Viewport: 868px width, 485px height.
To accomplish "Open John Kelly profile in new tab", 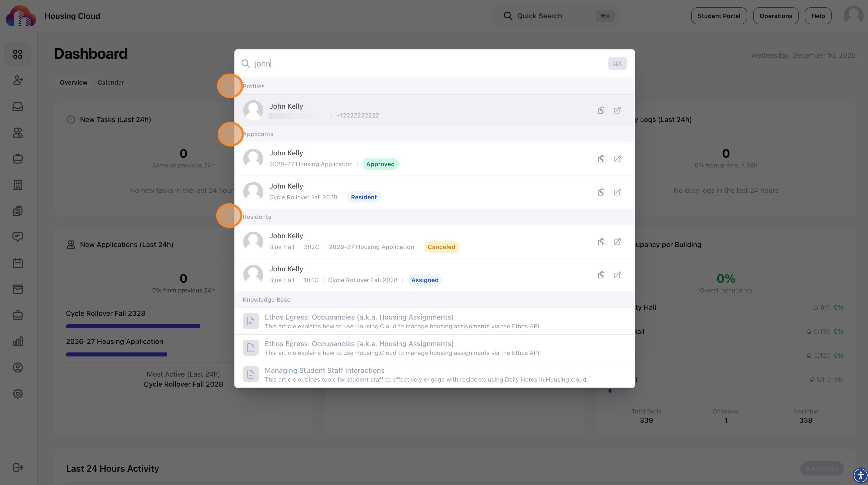I will pos(617,110).
